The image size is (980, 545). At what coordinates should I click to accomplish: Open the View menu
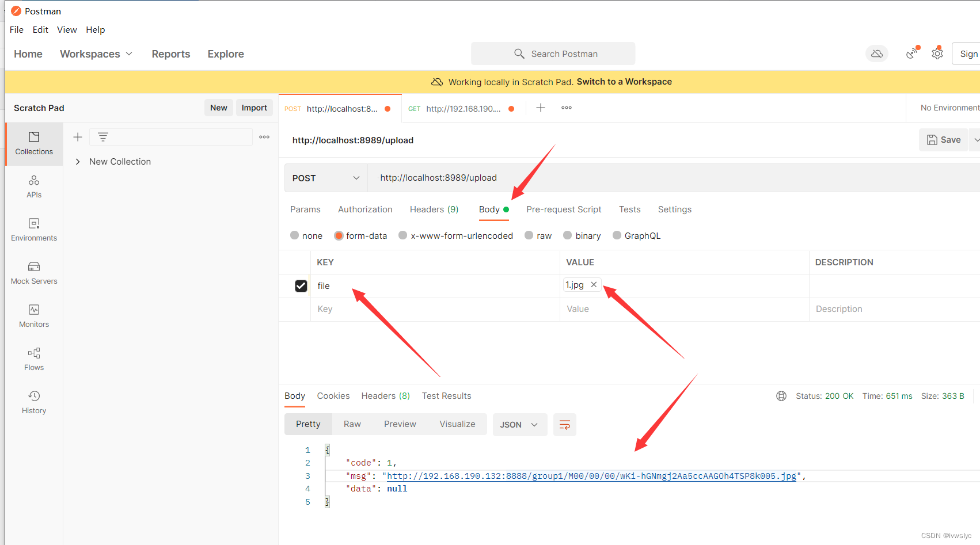pyautogui.click(x=67, y=29)
